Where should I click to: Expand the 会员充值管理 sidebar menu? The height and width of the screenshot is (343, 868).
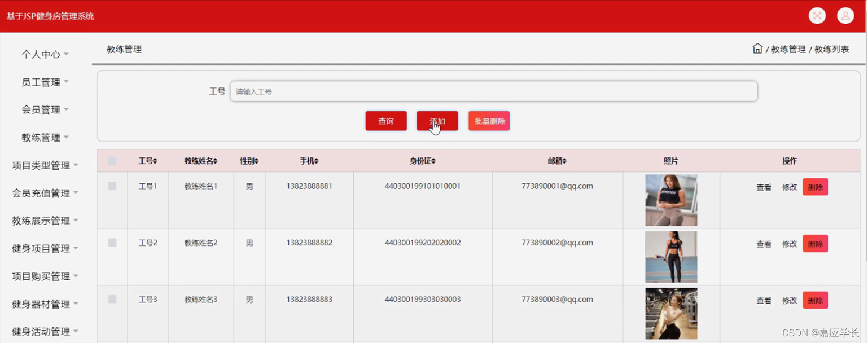[45, 193]
